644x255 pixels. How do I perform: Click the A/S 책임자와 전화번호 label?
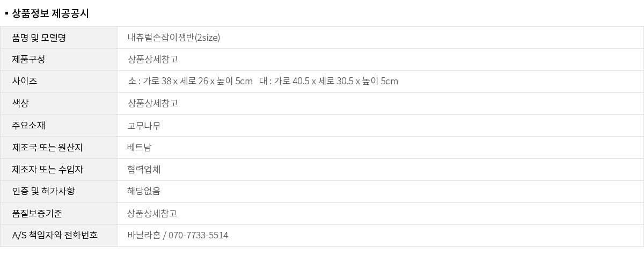click(x=55, y=236)
